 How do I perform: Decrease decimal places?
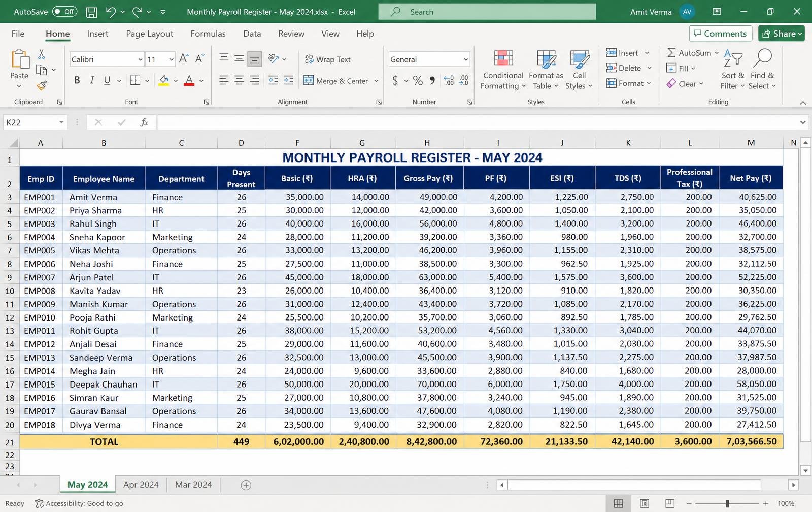(464, 80)
